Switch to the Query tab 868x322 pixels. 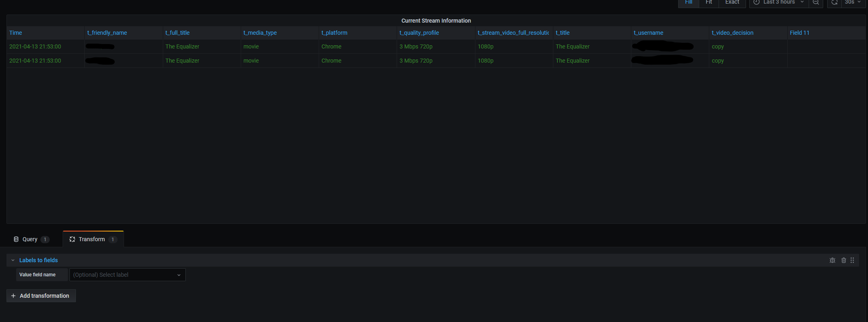click(31, 239)
